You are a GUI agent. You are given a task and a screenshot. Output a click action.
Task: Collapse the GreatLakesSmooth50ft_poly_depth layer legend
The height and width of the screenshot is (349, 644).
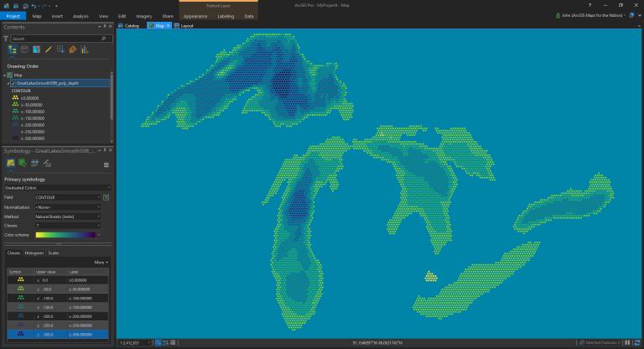pyautogui.click(x=8, y=83)
